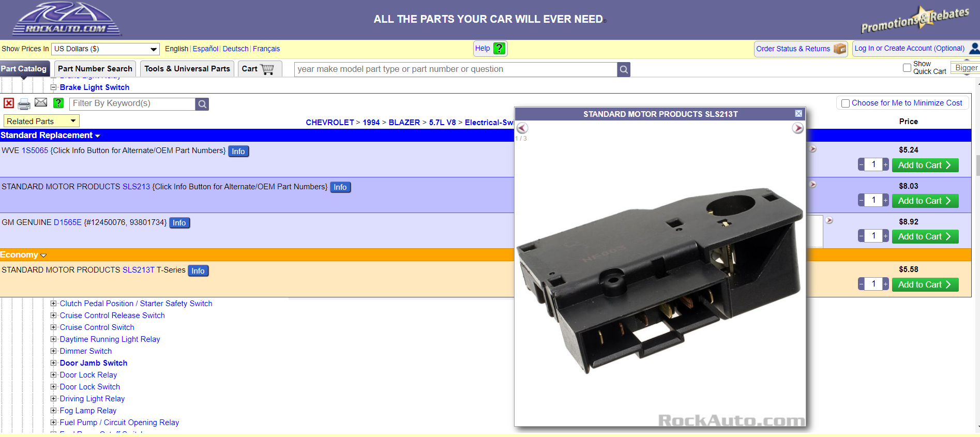980x437 pixels.
Task: Open Info for WVE 1S5065
Action: pos(238,151)
